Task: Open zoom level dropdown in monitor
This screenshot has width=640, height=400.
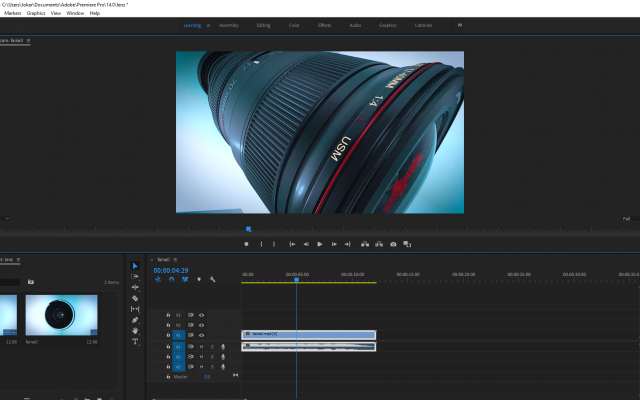Action: click(x=5, y=219)
